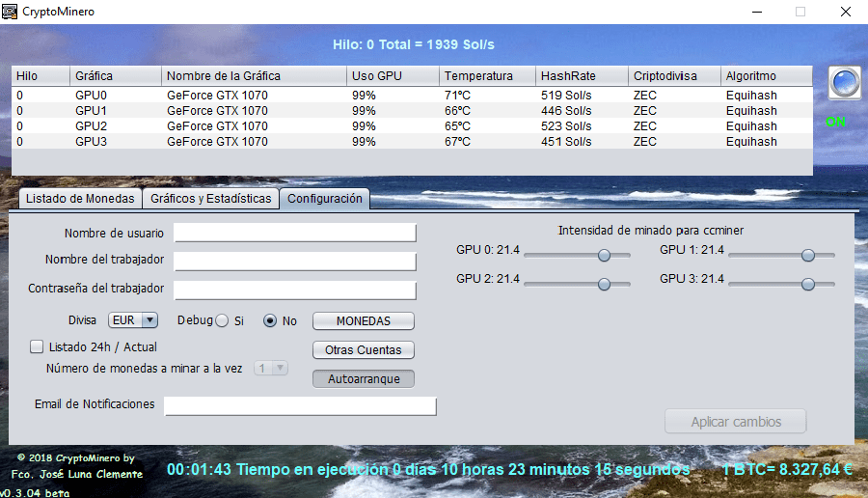Open the Listado de Monedas tab

tap(80, 198)
